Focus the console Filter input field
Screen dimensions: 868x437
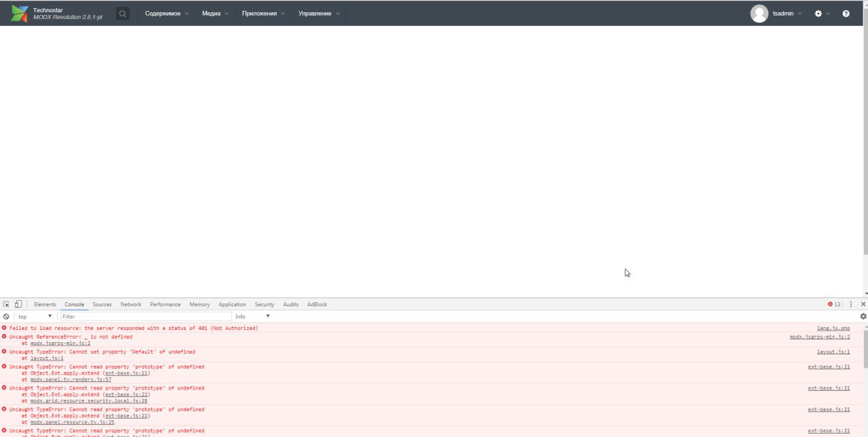click(146, 316)
